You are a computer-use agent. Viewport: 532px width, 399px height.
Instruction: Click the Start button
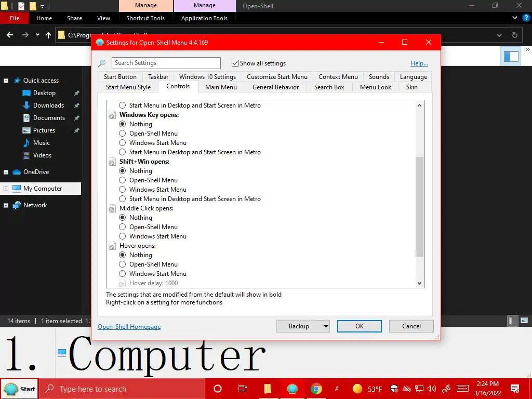coord(19,389)
